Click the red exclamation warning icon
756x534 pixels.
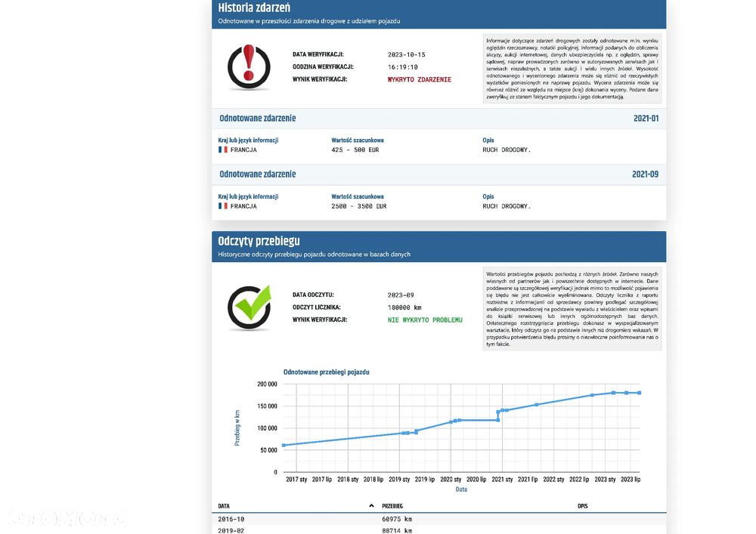click(249, 67)
